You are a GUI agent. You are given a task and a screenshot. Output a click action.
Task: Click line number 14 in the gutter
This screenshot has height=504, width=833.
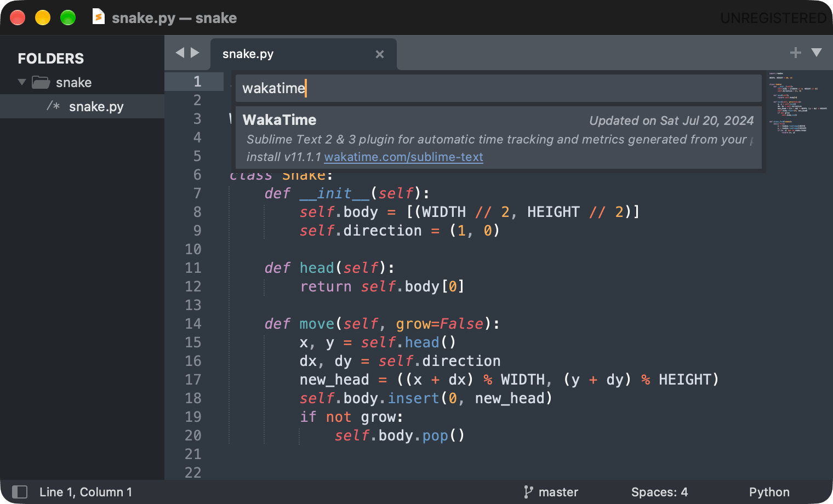tap(193, 323)
